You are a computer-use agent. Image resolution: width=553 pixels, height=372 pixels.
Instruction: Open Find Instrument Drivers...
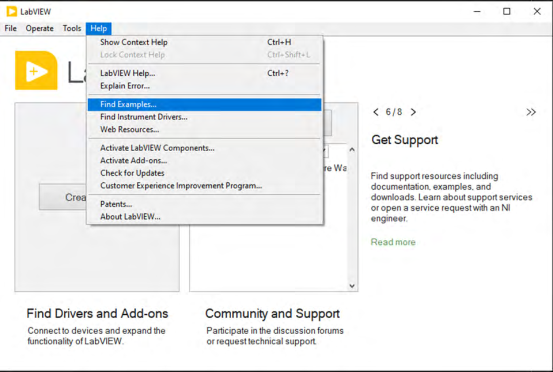pos(205,117)
